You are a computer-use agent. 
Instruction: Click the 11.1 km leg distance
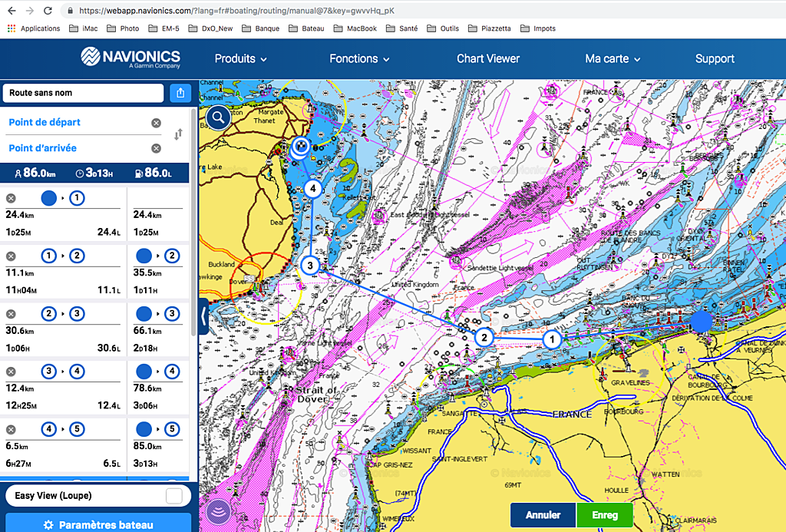point(20,273)
